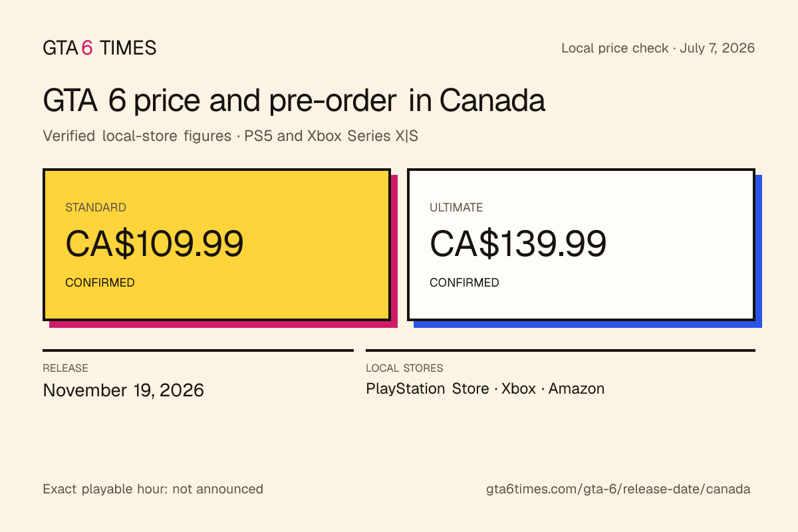Click the blue shadow behind Ultimate card
The width and height of the screenshot is (798, 532).
click(758, 251)
